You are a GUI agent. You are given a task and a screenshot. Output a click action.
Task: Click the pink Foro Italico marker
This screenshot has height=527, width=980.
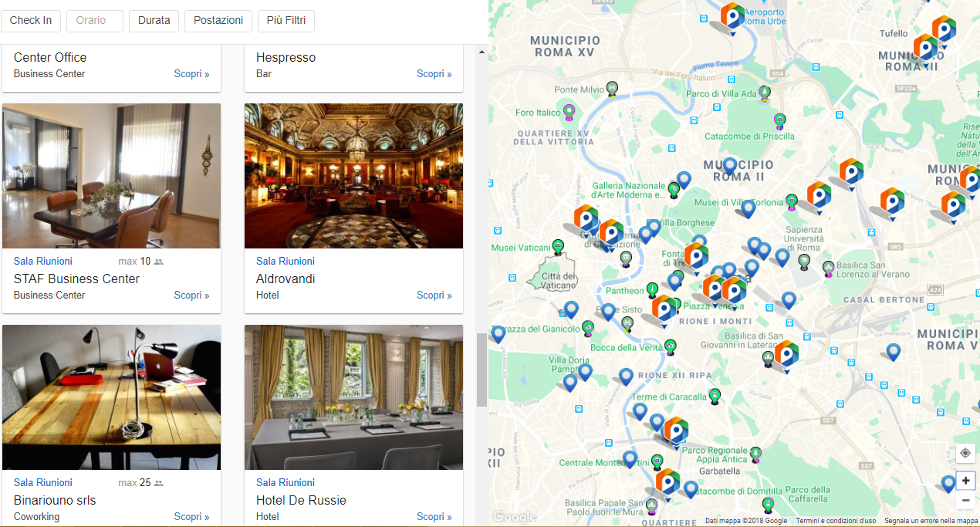569,113
